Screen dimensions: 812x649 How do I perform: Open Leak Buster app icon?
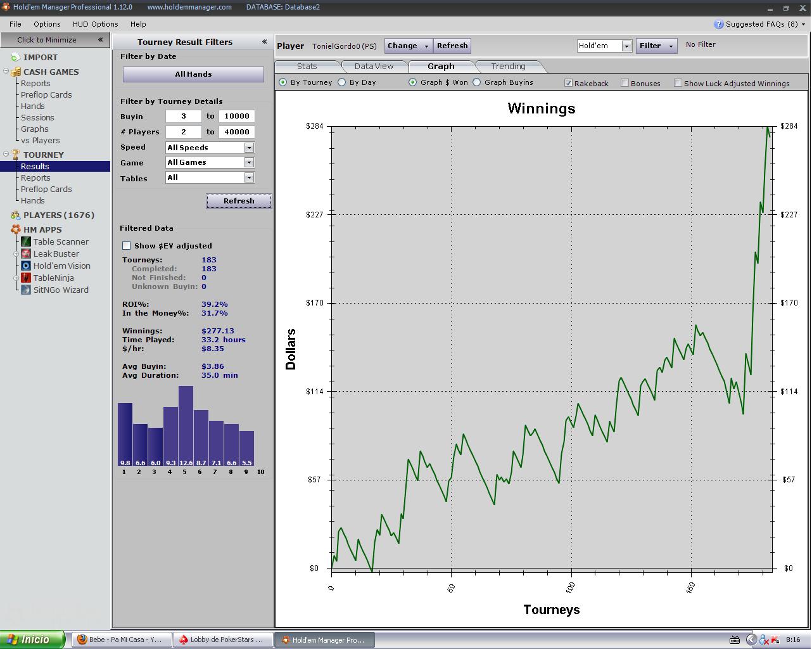(x=26, y=254)
